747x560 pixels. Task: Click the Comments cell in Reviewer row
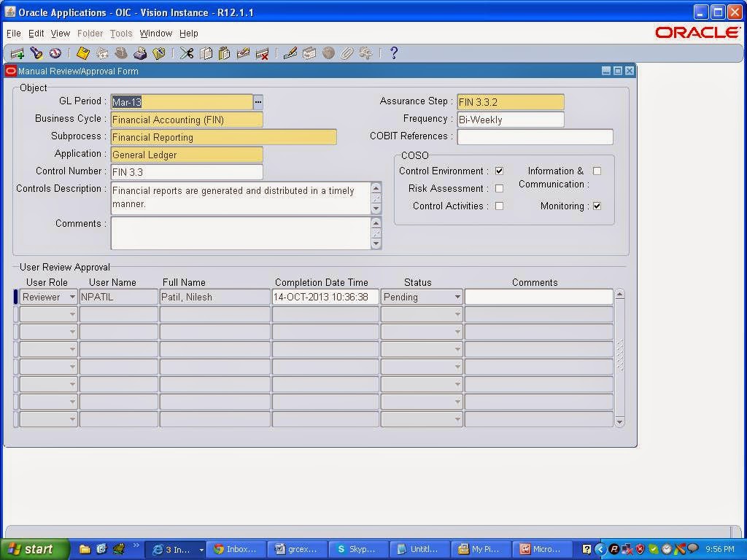(539, 297)
